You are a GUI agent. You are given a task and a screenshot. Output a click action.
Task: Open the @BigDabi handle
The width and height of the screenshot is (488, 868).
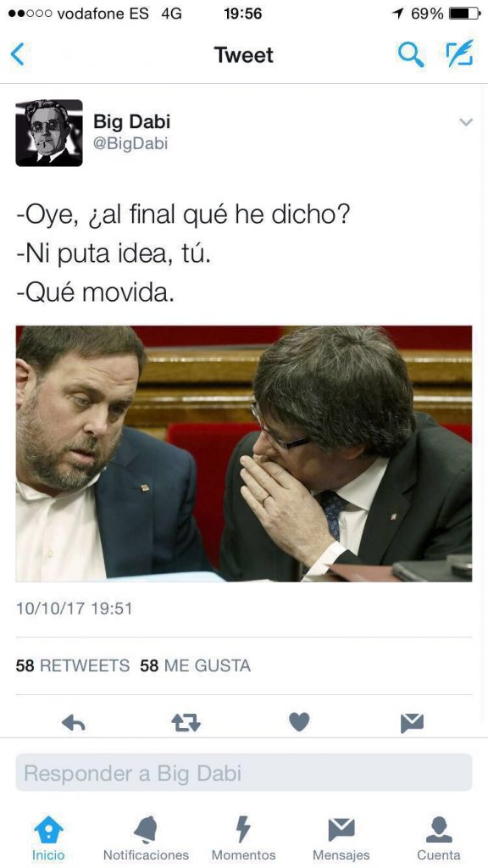tap(130, 144)
